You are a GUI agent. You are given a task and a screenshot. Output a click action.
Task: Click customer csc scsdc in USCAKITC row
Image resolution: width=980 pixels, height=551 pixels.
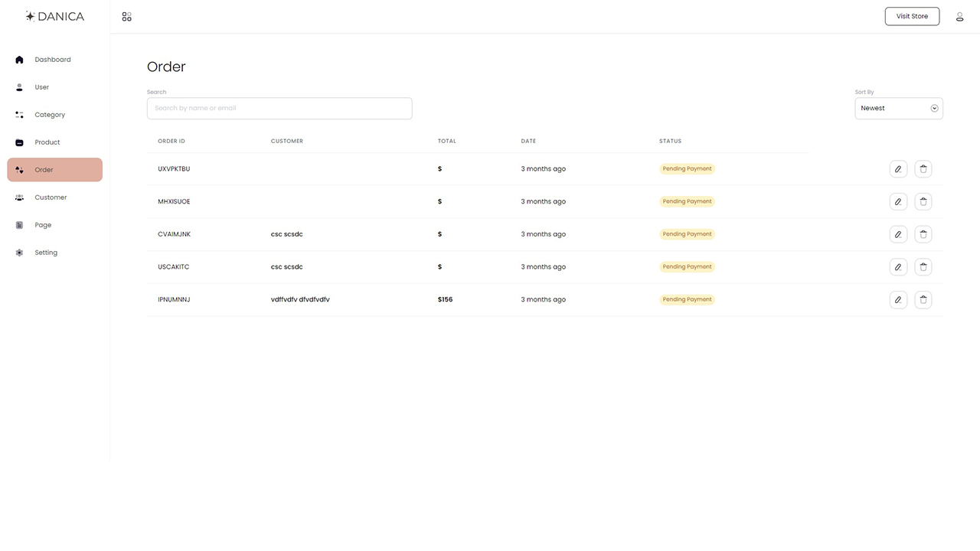pos(287,267)
